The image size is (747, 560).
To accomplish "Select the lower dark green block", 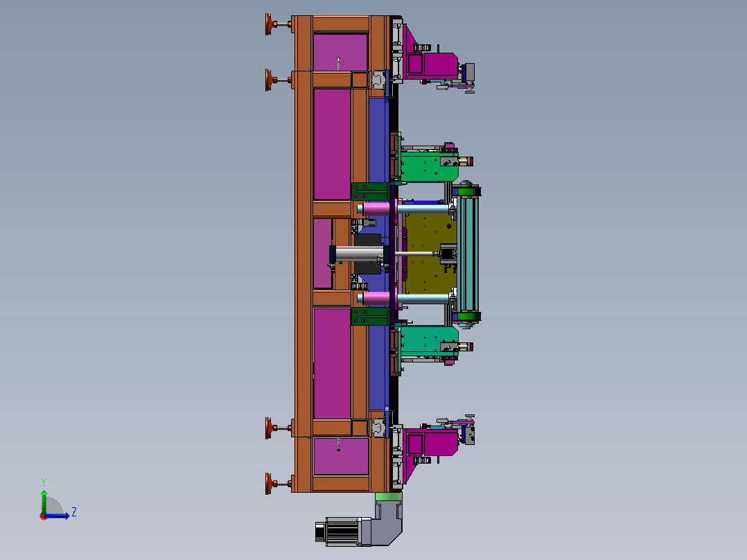I will (x=370, y=317).
